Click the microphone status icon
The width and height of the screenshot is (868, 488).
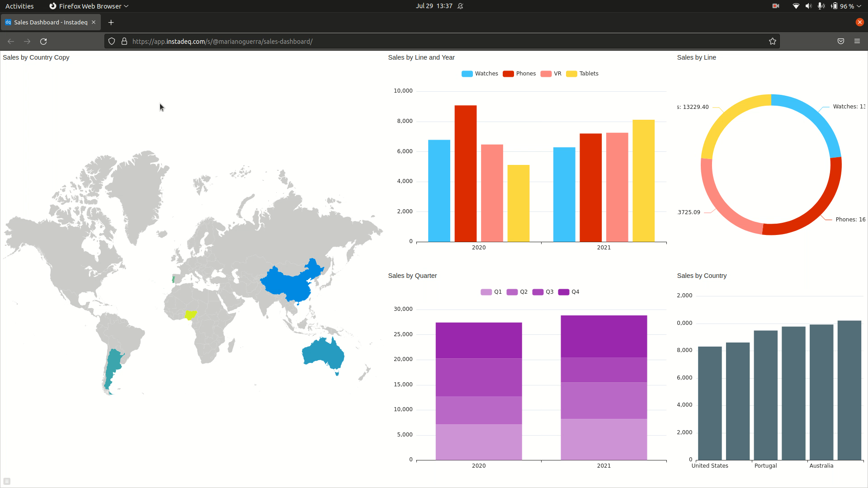click(821, 6)
